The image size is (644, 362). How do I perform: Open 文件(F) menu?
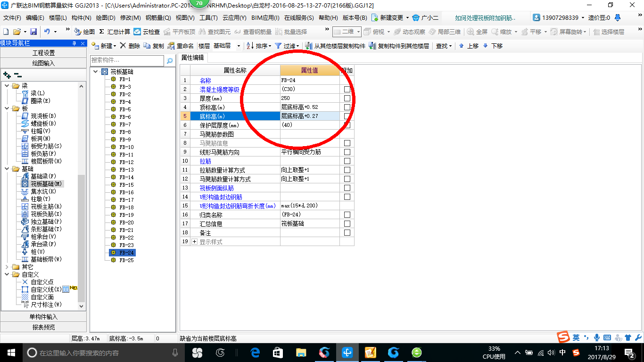(12, 17)
